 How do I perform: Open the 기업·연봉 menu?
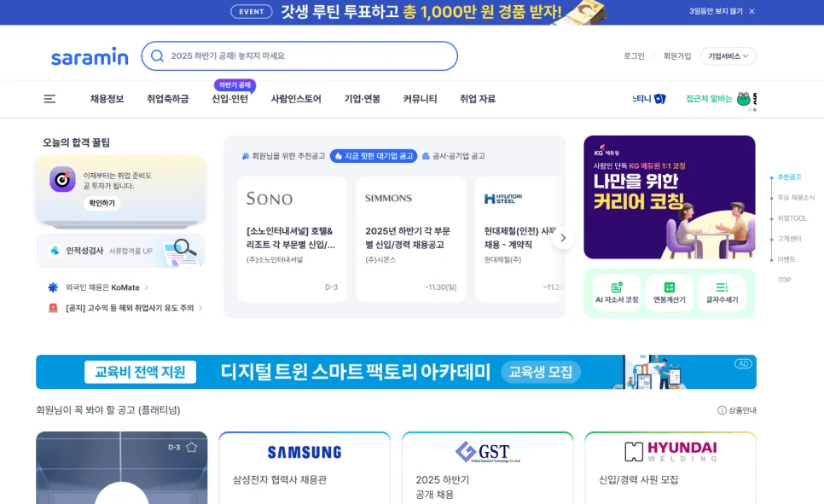point(362,99)
